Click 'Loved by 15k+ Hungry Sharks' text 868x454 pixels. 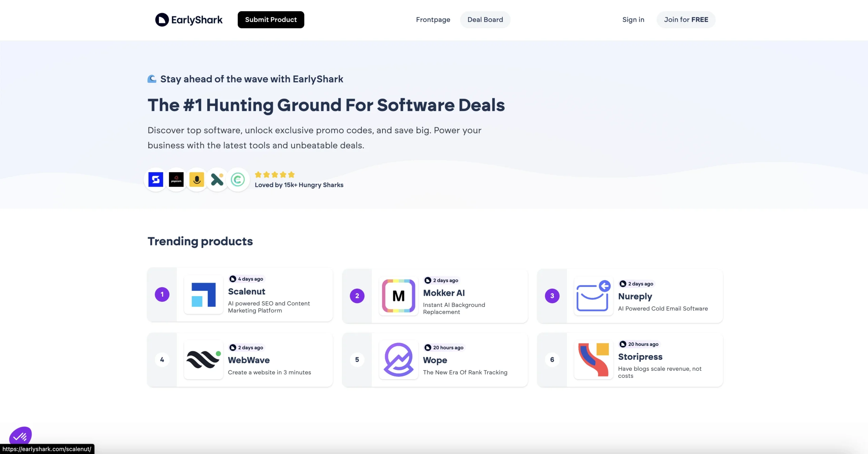click(x=299, y=185)
